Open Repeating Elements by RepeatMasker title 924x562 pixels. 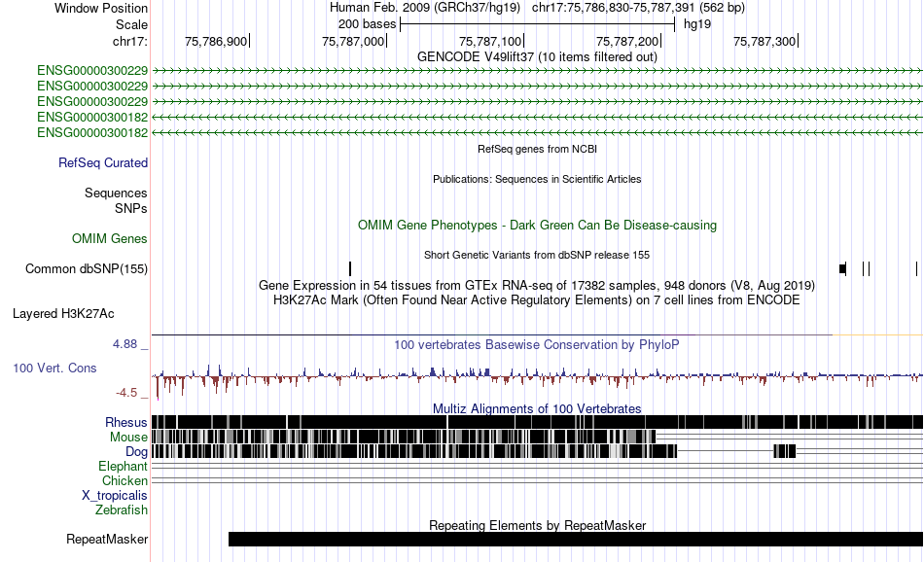pos(537,525)
